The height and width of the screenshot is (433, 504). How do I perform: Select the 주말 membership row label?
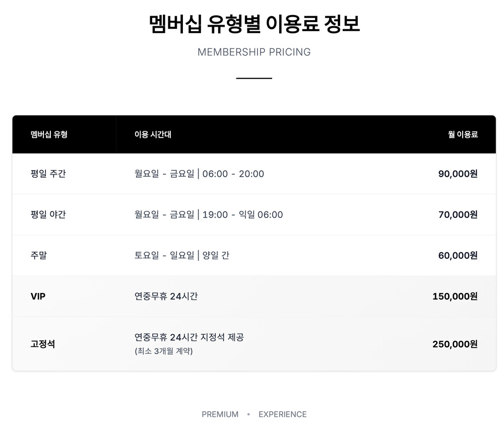39,255
